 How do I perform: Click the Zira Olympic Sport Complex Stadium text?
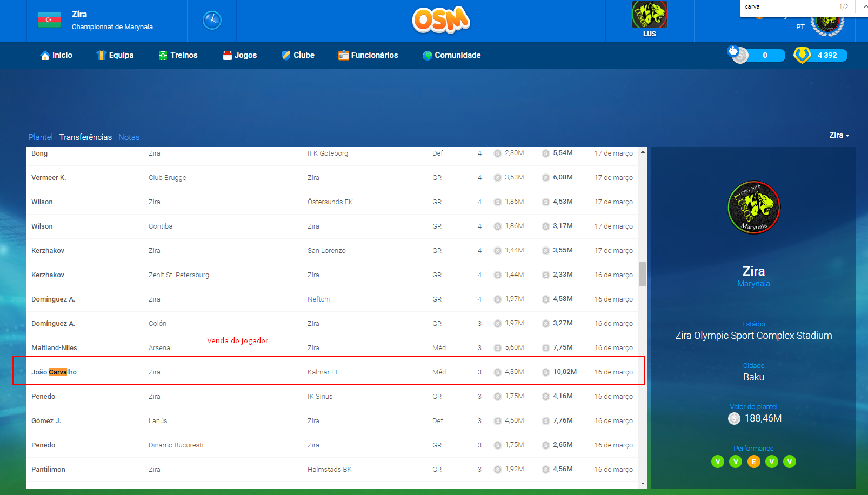tap(753, 336)
